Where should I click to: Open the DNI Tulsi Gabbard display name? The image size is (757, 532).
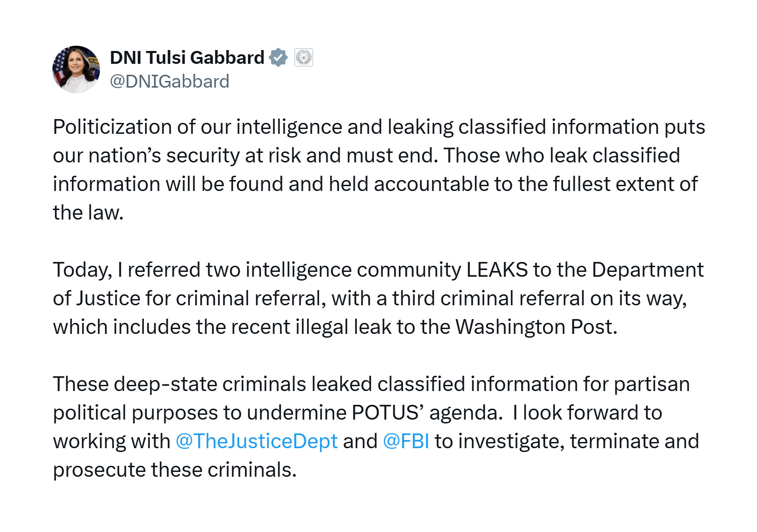(x=187, y=58)
